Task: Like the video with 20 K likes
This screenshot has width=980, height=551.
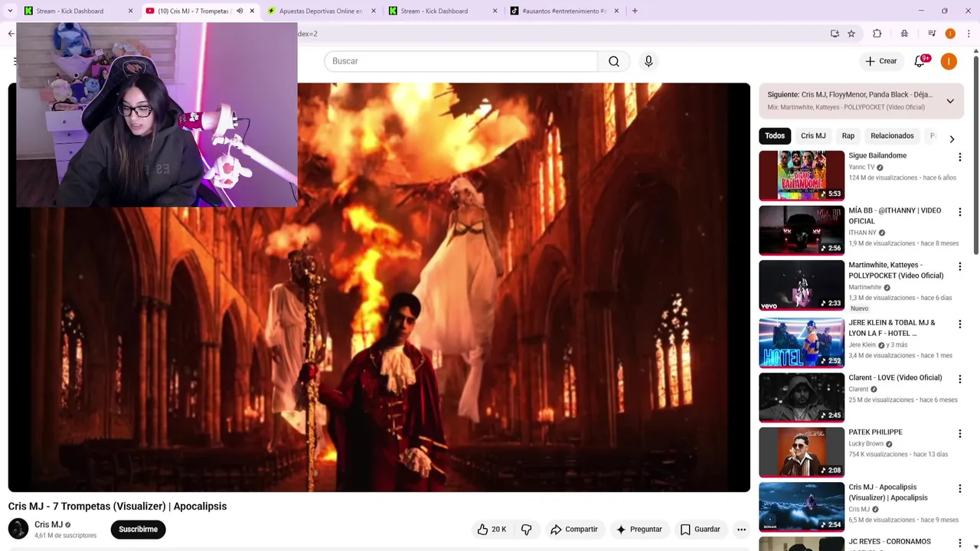Action: (x=492, y=530)
